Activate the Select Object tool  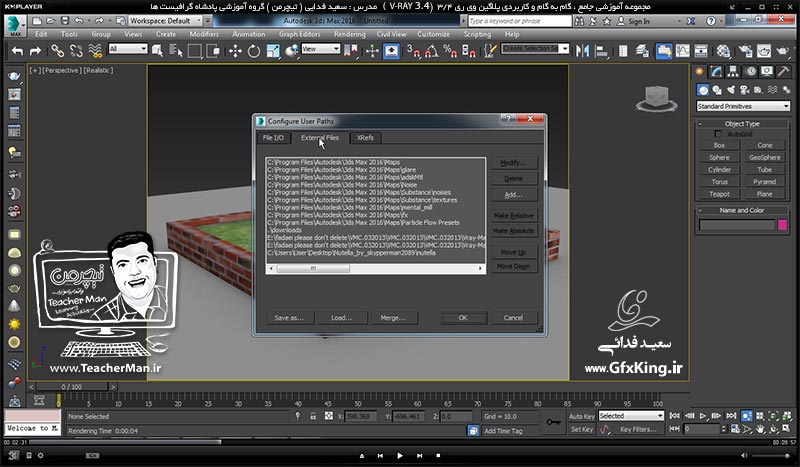click(x=157, y=51)
